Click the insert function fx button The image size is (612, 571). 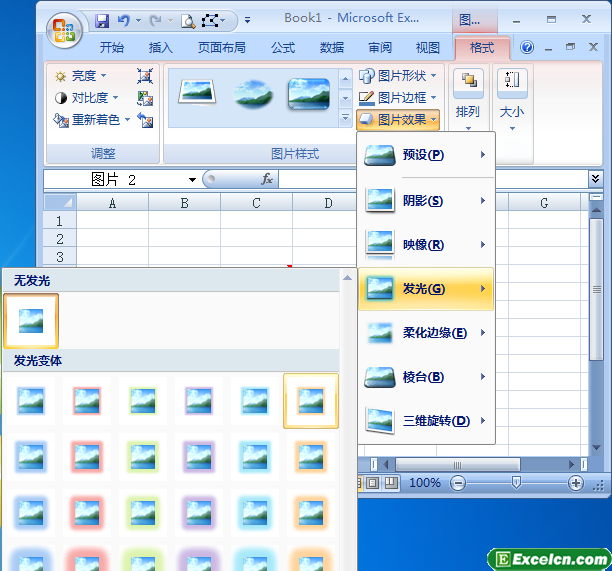coord(267,180)
